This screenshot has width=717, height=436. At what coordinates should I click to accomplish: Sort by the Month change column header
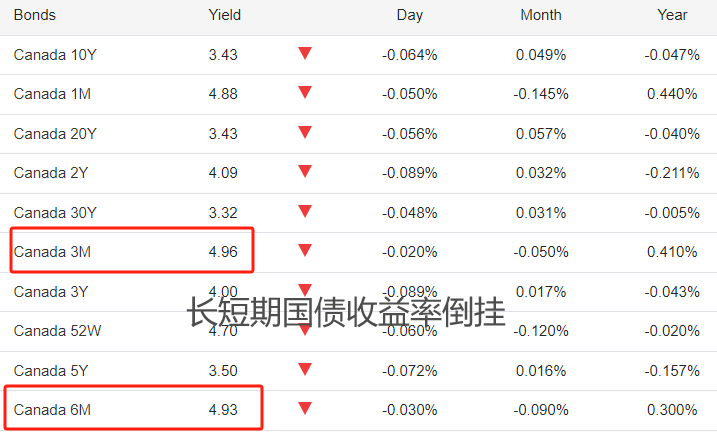(x=541, y=15)
